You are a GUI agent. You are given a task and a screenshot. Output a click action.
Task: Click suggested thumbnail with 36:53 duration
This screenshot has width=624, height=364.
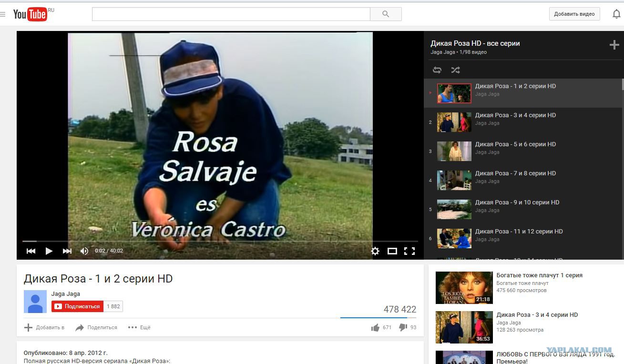(464, 327)
